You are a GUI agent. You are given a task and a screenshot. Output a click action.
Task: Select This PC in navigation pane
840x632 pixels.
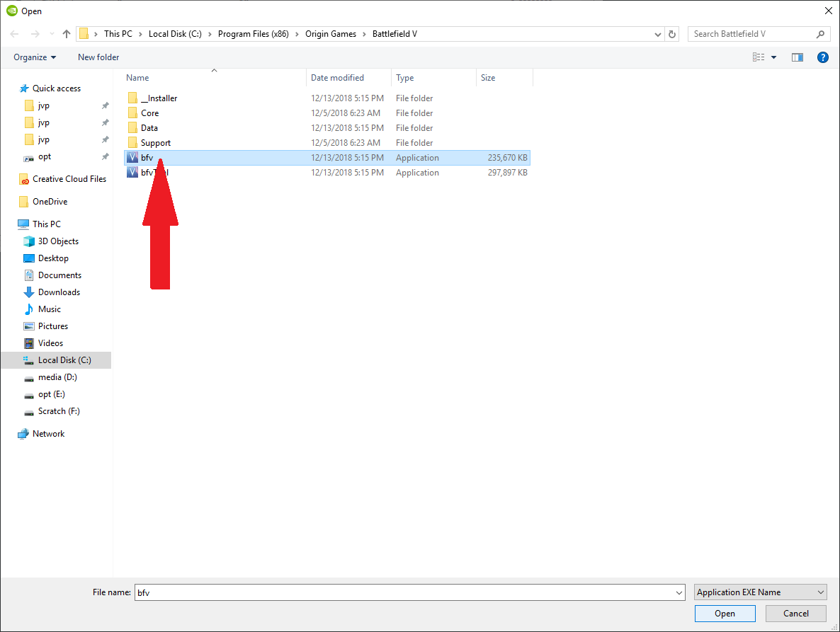click(47, 224)
